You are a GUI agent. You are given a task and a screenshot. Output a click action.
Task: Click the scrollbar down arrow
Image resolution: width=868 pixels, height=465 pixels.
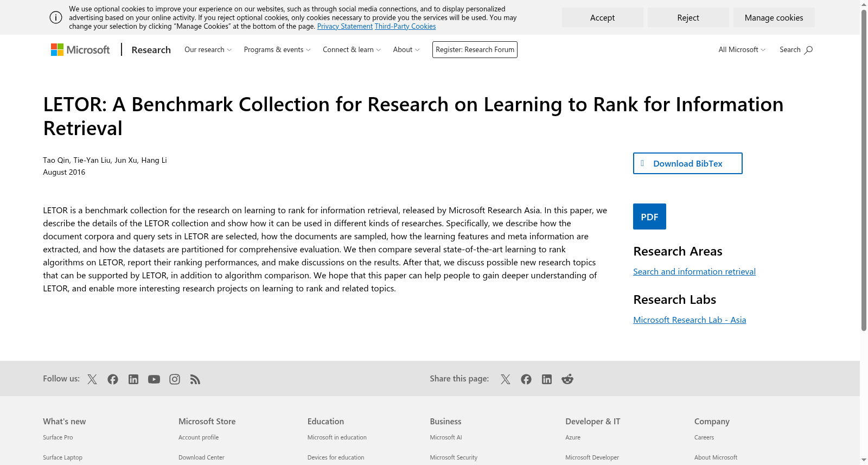tap(864, 460)
